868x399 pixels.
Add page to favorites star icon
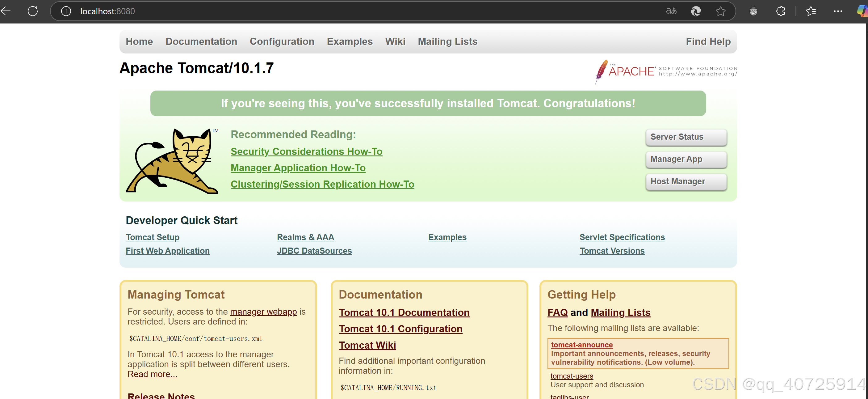[x=720, y=11]
